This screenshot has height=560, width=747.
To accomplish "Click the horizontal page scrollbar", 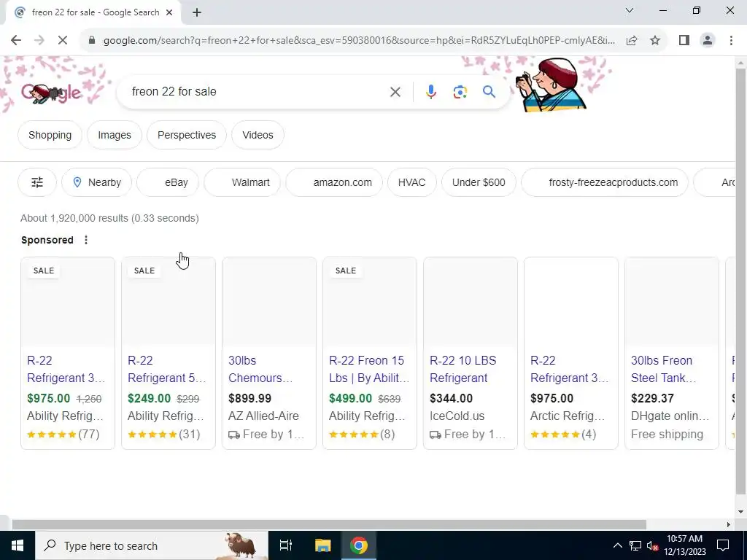I will pyautogui.click(x=329, y=525).
